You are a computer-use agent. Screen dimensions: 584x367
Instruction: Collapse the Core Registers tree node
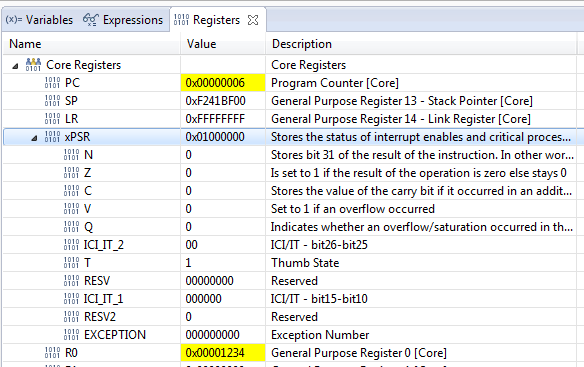pyautogui.click(x=15, y=66)
